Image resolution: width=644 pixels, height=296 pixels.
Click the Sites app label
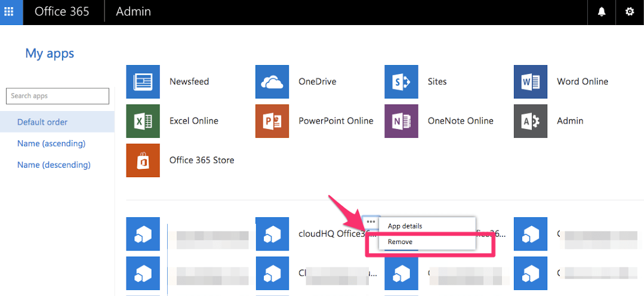point(437,82)
